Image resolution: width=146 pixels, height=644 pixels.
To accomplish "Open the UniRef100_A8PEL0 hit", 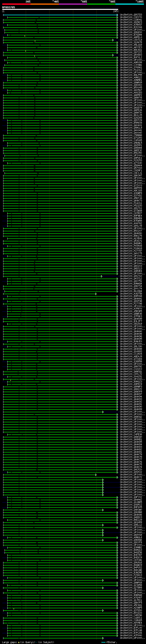I will pos(131,37).
